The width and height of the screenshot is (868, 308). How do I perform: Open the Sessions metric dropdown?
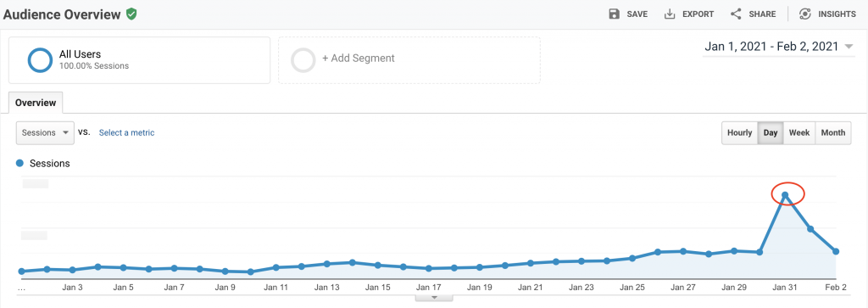point(46,133)
